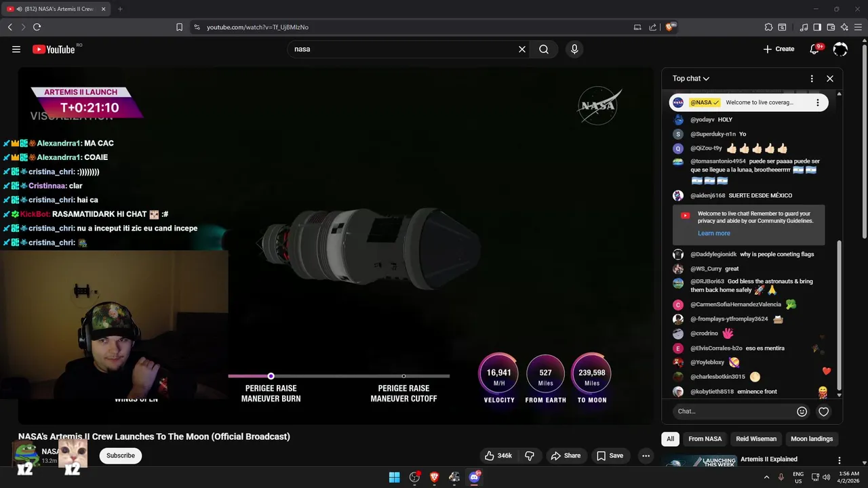Viewport: 868px width, 488px height.
Task: Open options for Artemis II Explained video
Action: (840, 461)
